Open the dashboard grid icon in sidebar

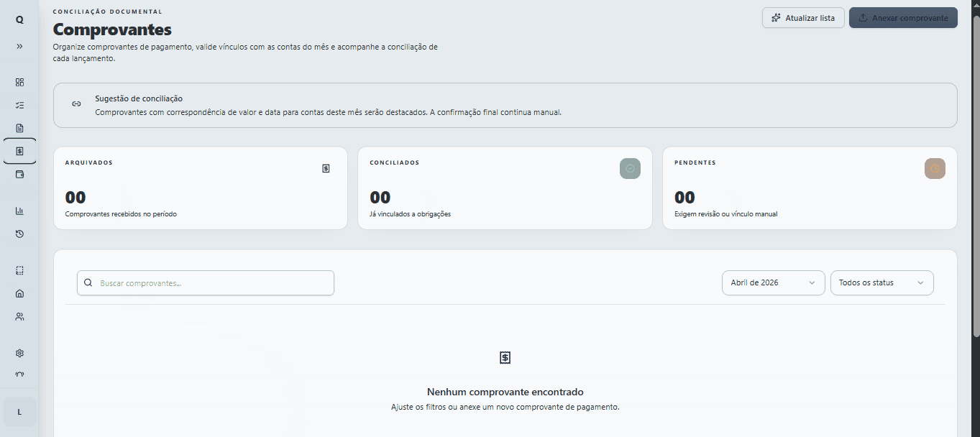tap(19, 82)
